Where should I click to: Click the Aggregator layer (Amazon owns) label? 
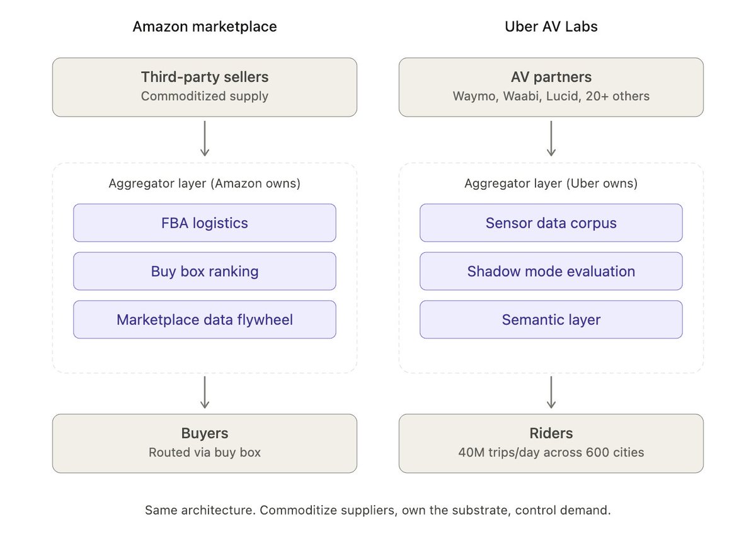coord(205,184)
